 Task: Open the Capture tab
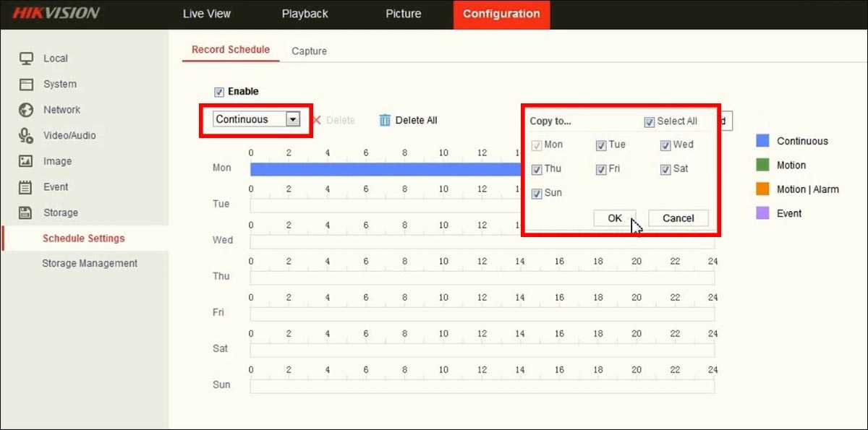pyautogui.click(x=309, y=51)
